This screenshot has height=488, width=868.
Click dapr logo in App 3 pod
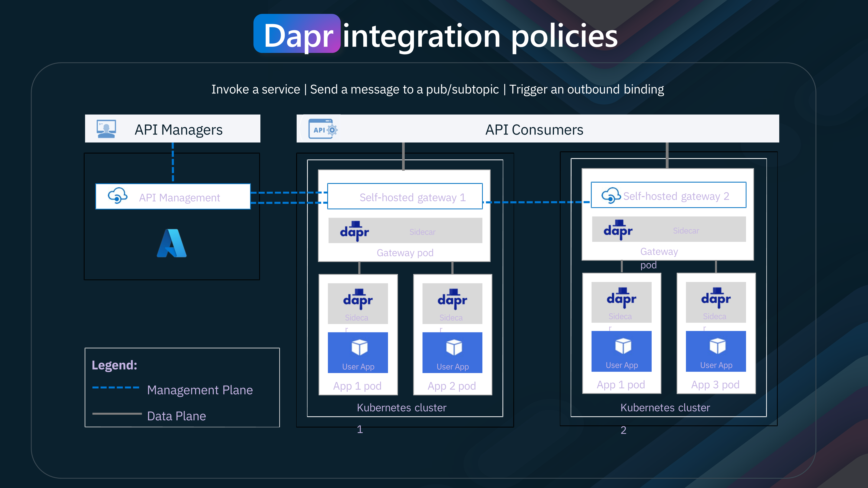tap(716, 298)
